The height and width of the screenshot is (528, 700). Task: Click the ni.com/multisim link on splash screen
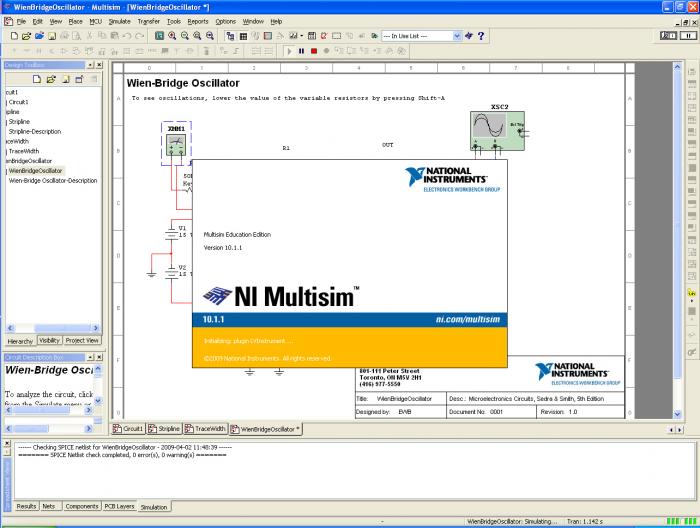click(x=467, y=320)
